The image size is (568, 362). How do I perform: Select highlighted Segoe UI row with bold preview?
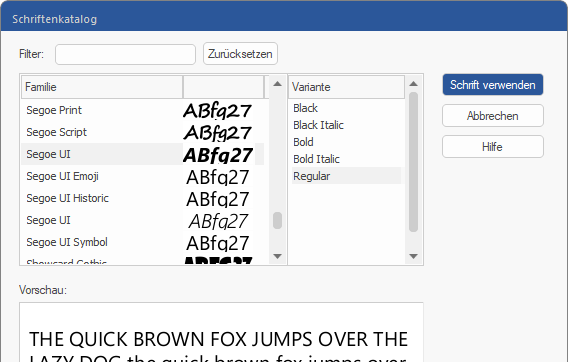[143, 154]
